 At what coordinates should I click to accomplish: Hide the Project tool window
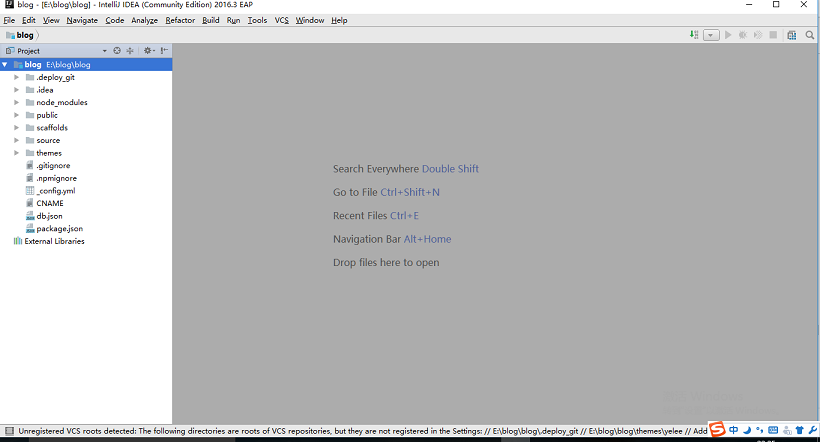click(164, 51)
